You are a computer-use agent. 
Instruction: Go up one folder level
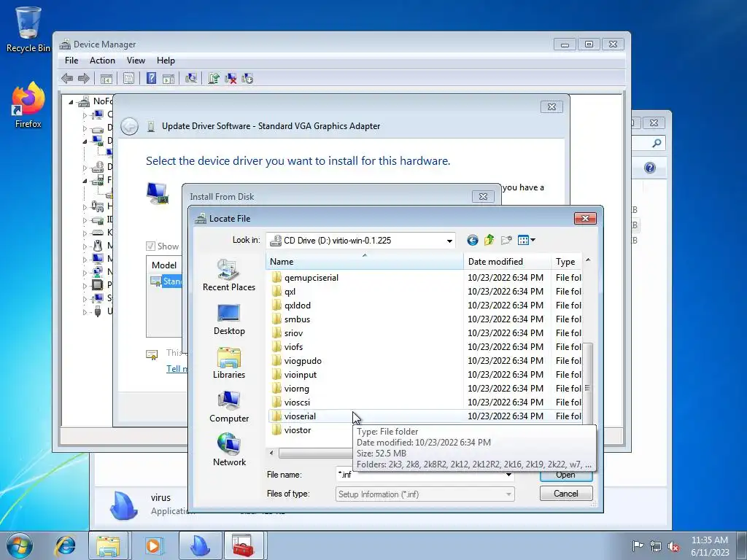tap(489, 240)
